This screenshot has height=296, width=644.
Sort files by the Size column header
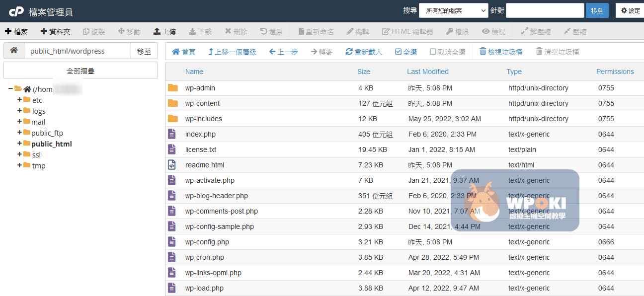click(363, 72)
